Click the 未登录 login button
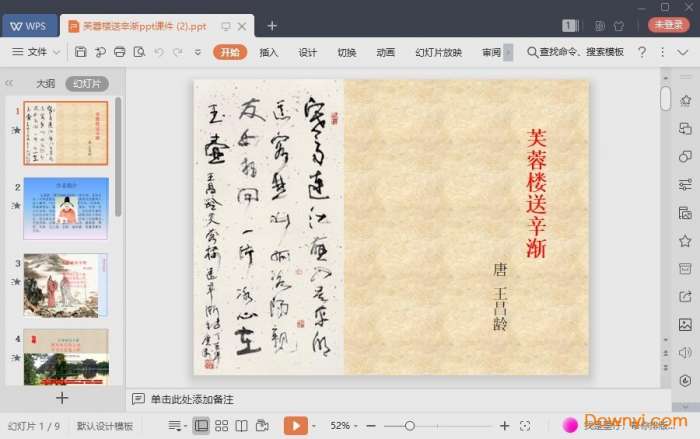 coord(668,25)
